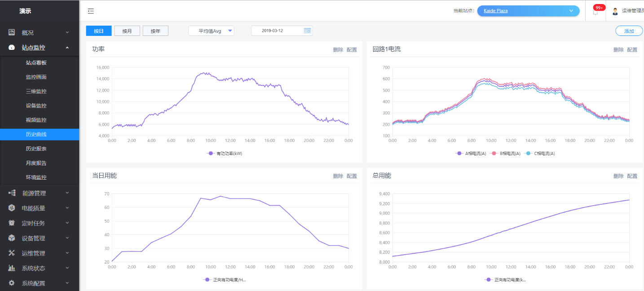Switch to the 按月 view tab
Viewport: 644px width, 291px height.
127,31
